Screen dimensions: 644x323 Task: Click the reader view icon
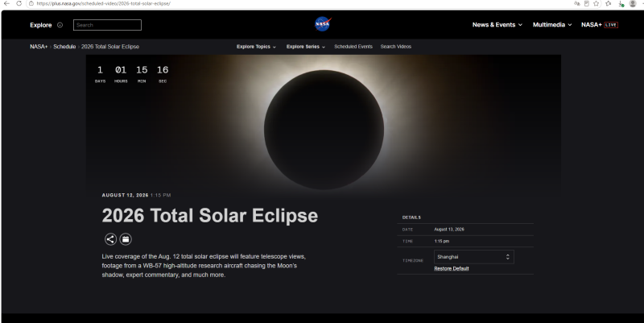587,3
